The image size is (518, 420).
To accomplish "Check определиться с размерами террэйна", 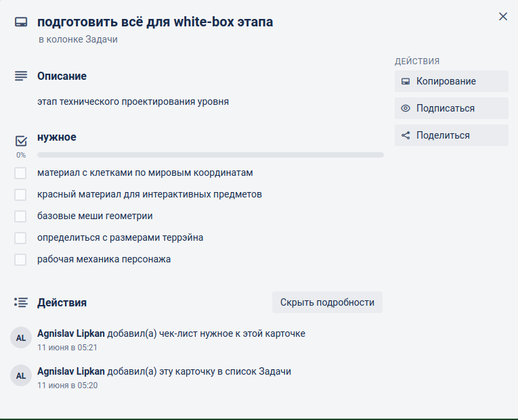I will pos(20,238).
